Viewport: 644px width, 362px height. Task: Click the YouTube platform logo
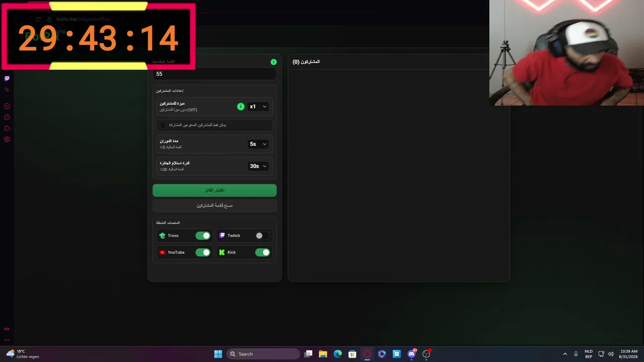click(x=162, y=252)
